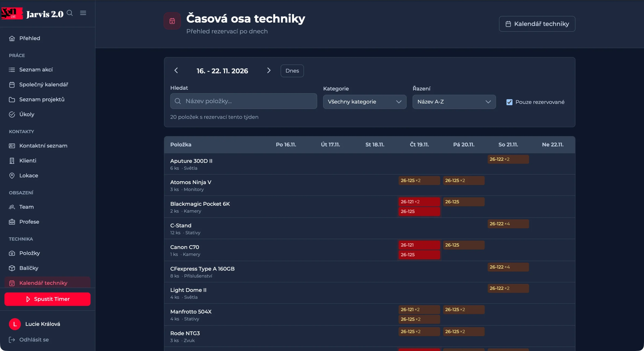Screen dimensions: 644x351
Task: Click the camera icon next to Položky
Action: pos(12,253)
